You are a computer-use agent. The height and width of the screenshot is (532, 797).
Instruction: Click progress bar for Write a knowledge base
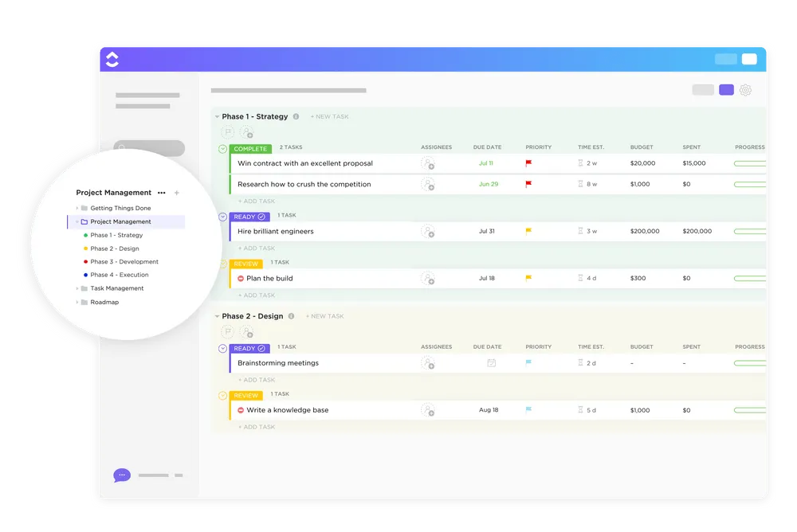click(750, 410)
